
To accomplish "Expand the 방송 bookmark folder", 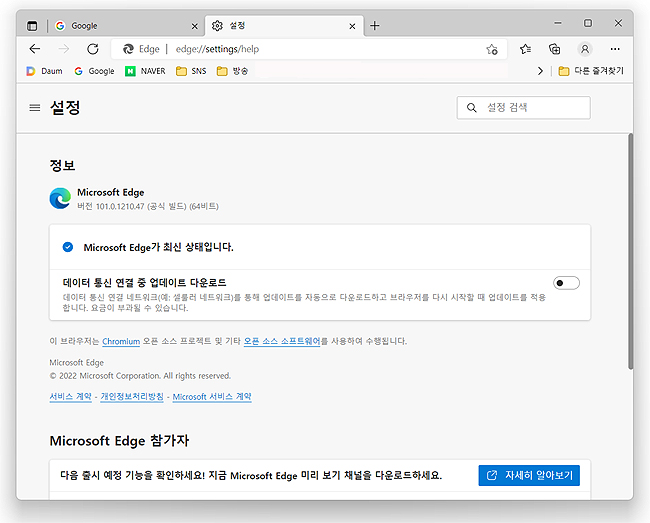I will click(x=233, y=71).
